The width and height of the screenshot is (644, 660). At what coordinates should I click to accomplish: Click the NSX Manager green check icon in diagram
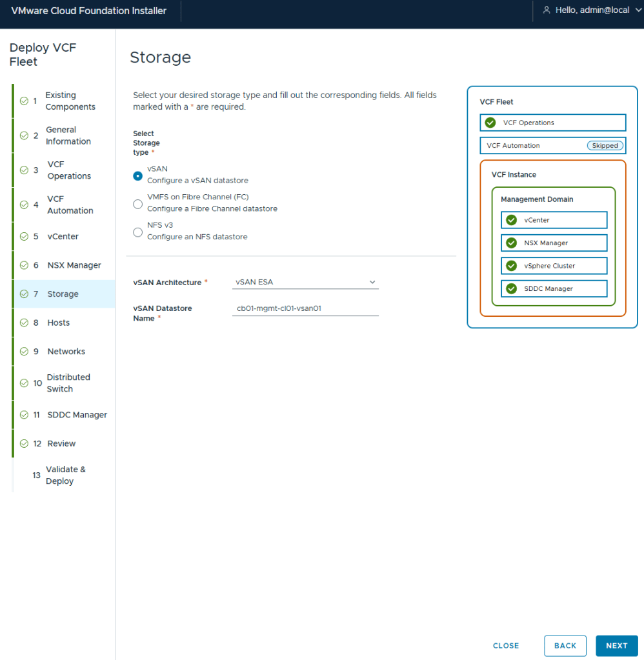512,243
